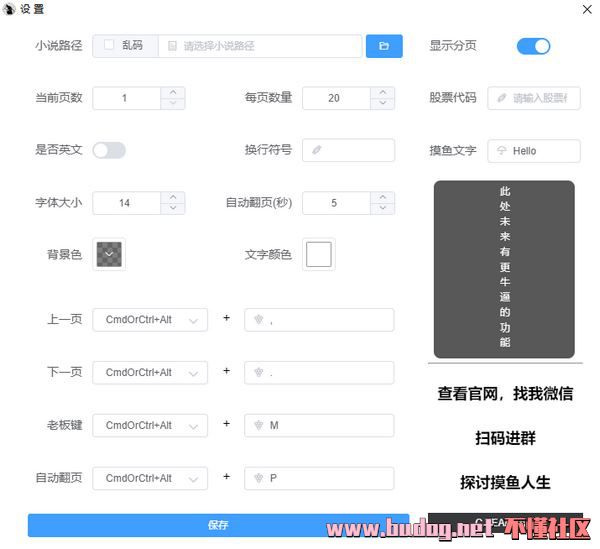The height and width of the screenshot is (549, 600).
Task: Click the app logo beside 设置 title
Action: (x=9, y=9)
